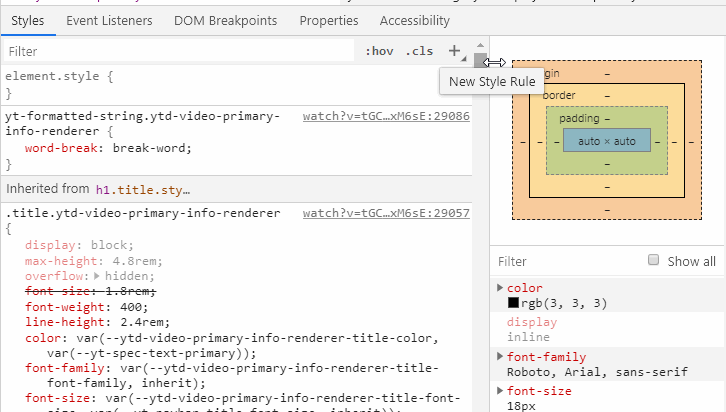The width and height of the screenshot is (726, 412).
Task: Switch to the Properties tab
Action: click(329, 21)
